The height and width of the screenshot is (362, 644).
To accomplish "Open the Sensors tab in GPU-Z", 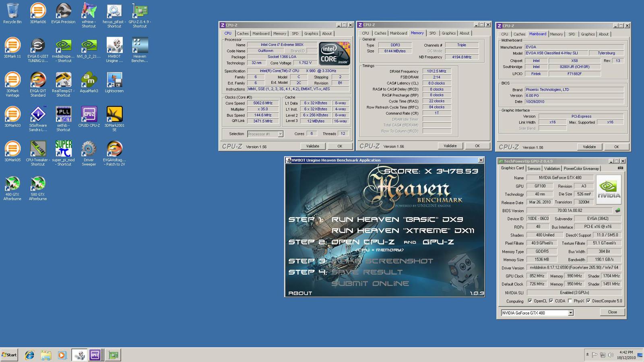I will (534, 168).
